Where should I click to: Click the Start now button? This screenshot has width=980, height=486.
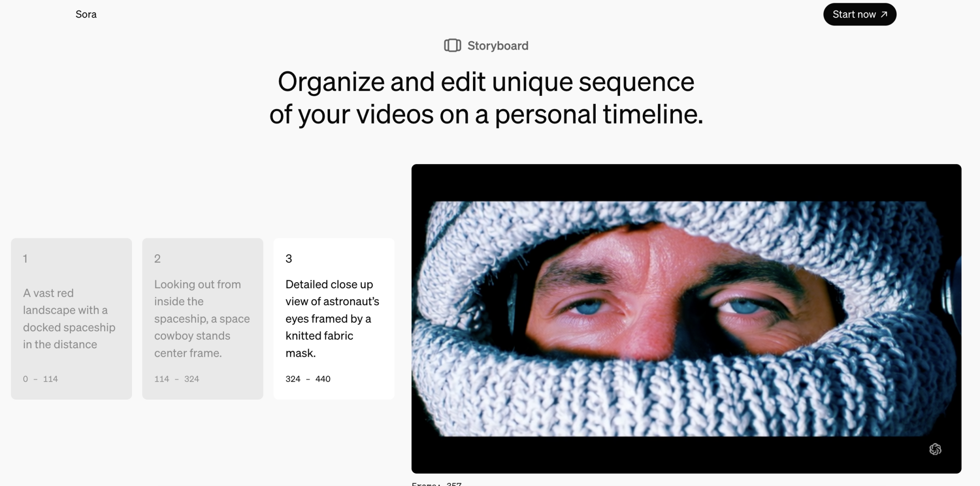click(x=859, y=14)
